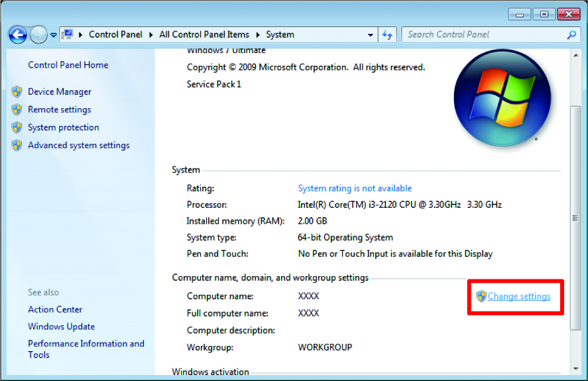Click the computer icon in address bar
Viewport: 588px width, 381px height.
pos(68,35)
